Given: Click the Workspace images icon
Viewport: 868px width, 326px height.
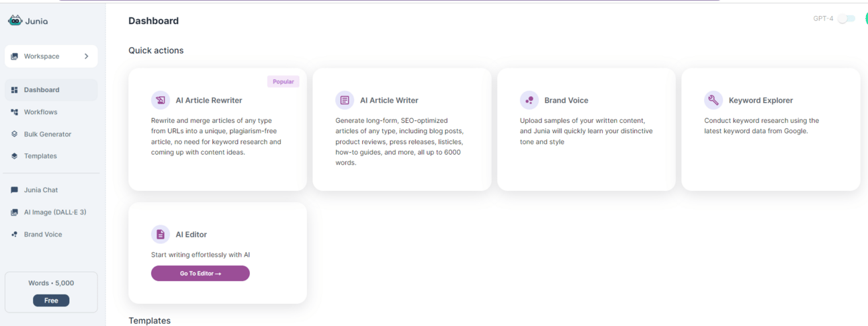Looking at the screenshot, I should pos(14,56).
